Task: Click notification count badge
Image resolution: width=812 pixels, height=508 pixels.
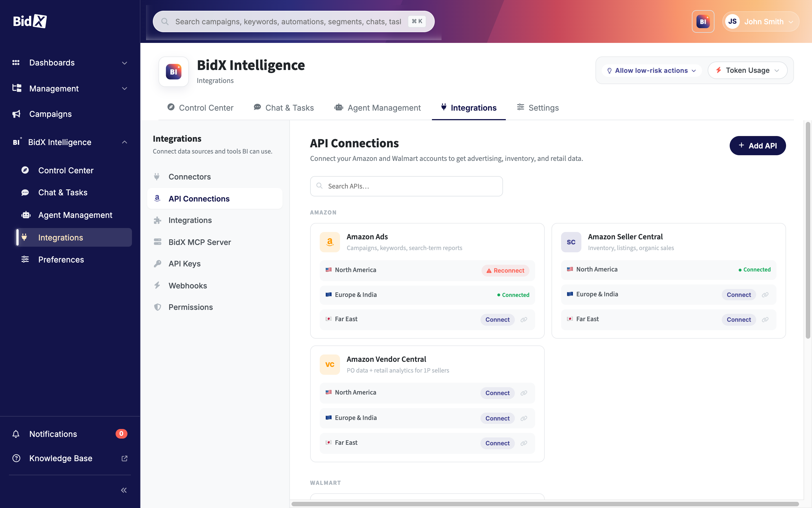Action: [x=122, y=433]
